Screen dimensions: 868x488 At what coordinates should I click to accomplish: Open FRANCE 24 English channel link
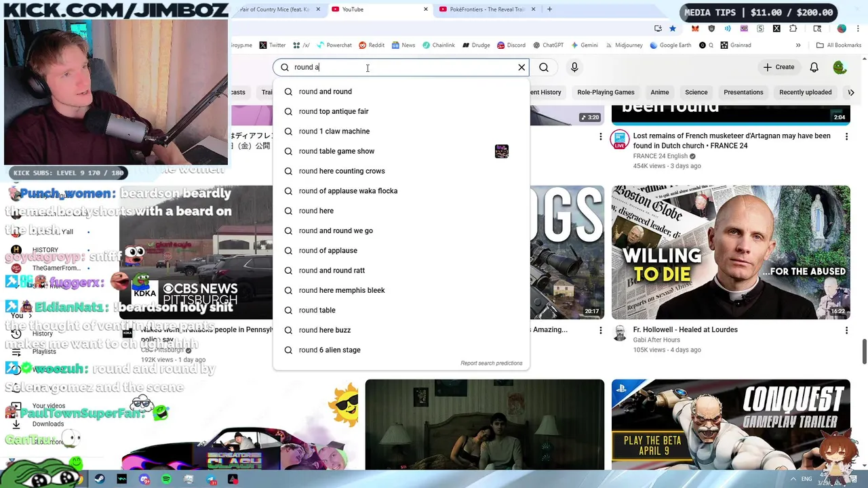click(660, 156)
